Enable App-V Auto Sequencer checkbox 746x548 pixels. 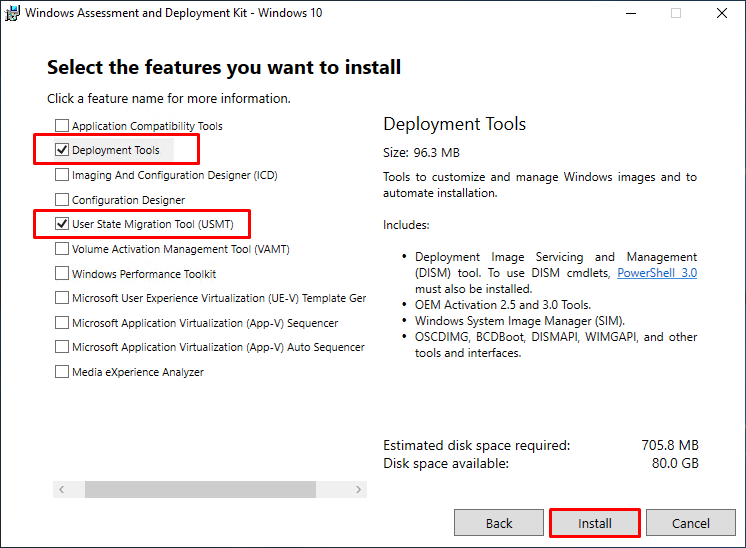(62, 347)
